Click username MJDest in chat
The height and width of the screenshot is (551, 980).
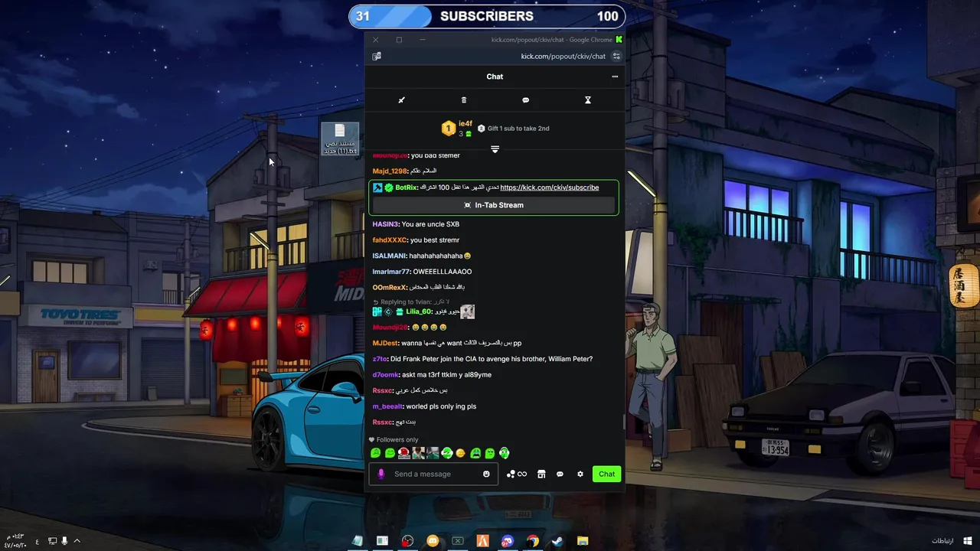[x=385, y=343]
